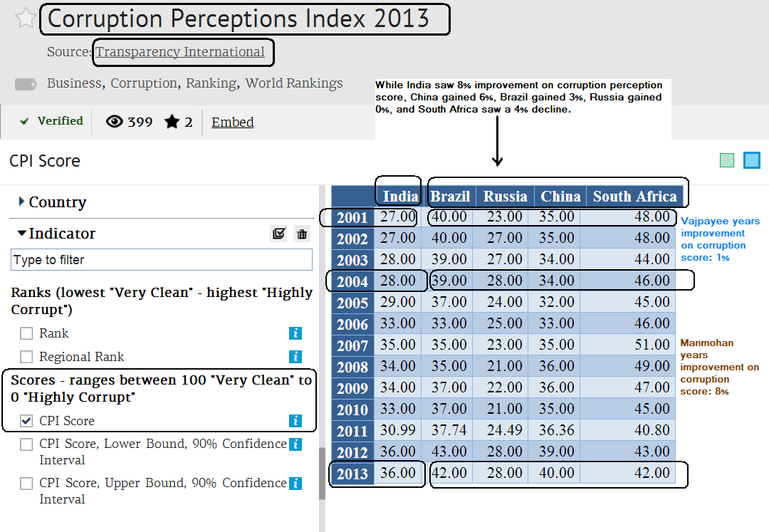Open the Transparency International source link
The height and width of the screenshot is (532, 769).
(x=180, y=51)
